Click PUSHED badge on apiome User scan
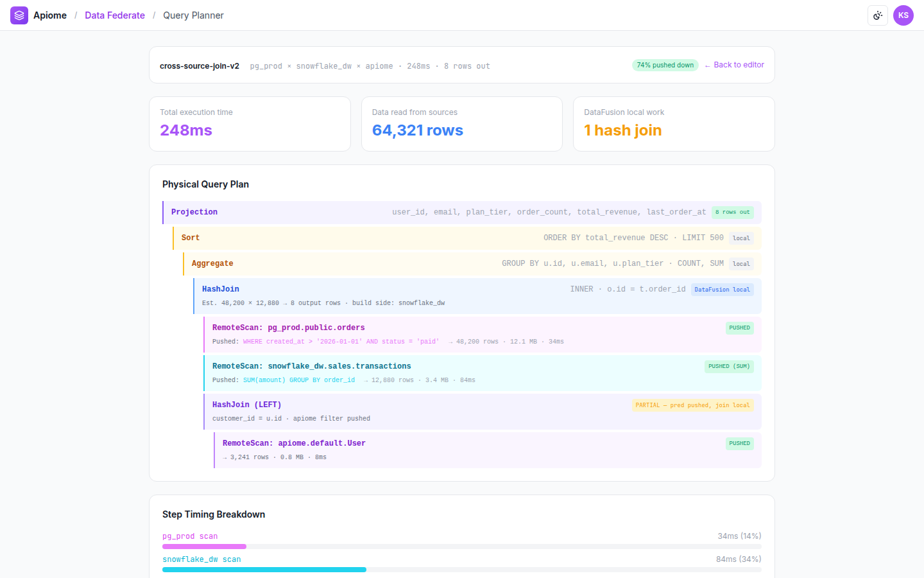Screen dimensions: 924x578 pyautogui.click(x=740, y=443)
